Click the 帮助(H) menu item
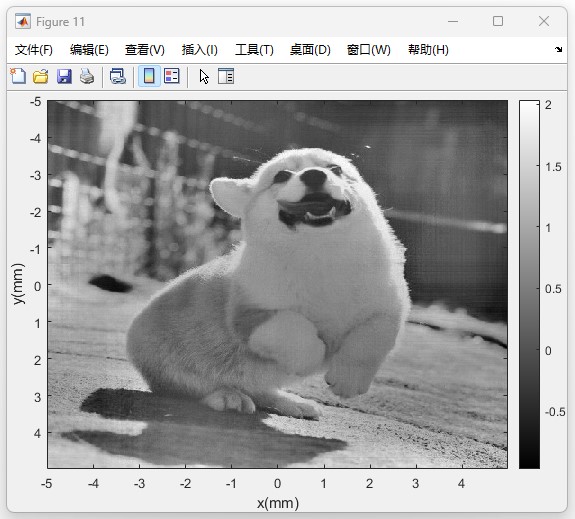 [428, 50]
